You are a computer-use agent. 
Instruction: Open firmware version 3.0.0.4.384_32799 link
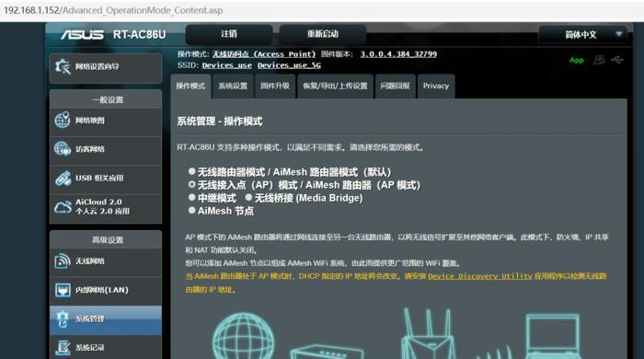coord(398,54)
